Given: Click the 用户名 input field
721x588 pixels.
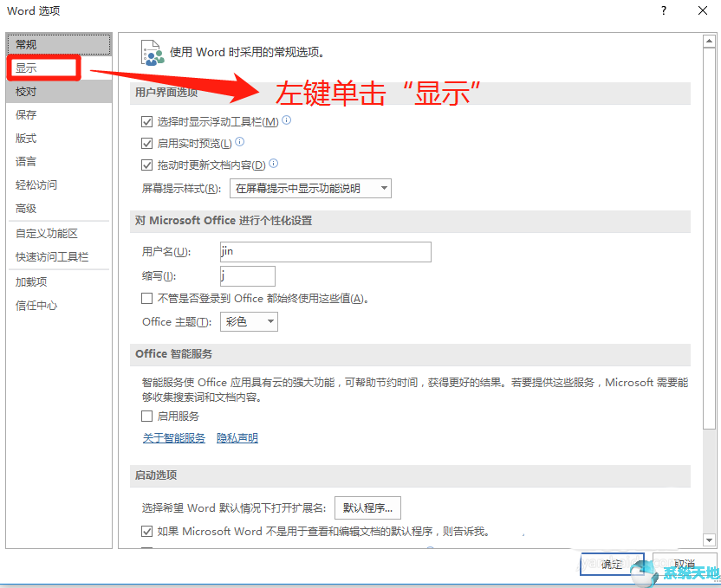Looking at the screenshot, I should (326, 252).
